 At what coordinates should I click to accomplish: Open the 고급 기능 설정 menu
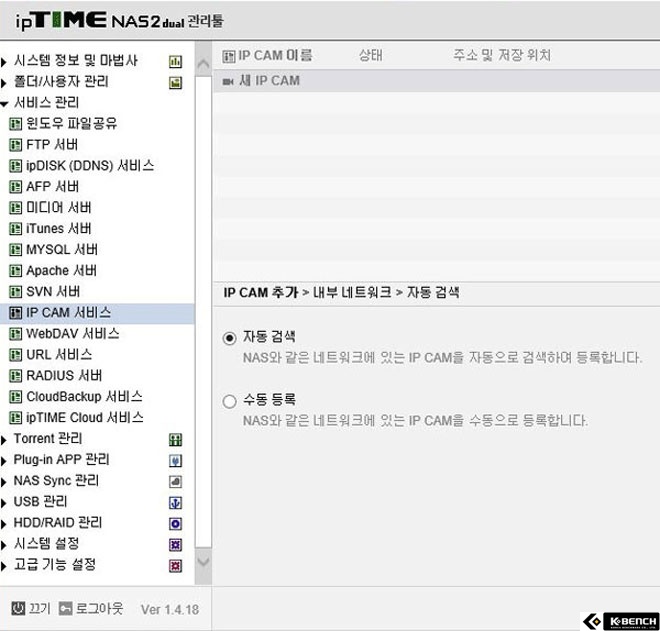(x=55, y=564)
